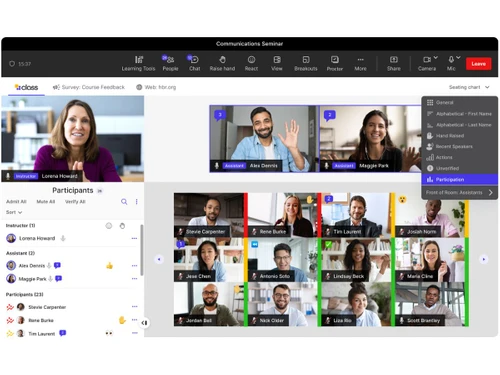
Task: Open Participants panel kebab menu
Action: pyautogui.click(x=136, y=202)
